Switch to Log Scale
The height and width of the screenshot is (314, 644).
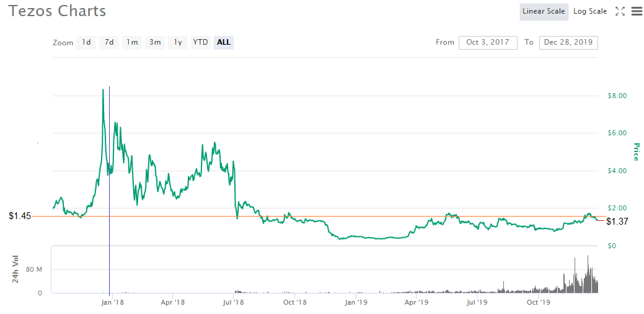point(590,12)
